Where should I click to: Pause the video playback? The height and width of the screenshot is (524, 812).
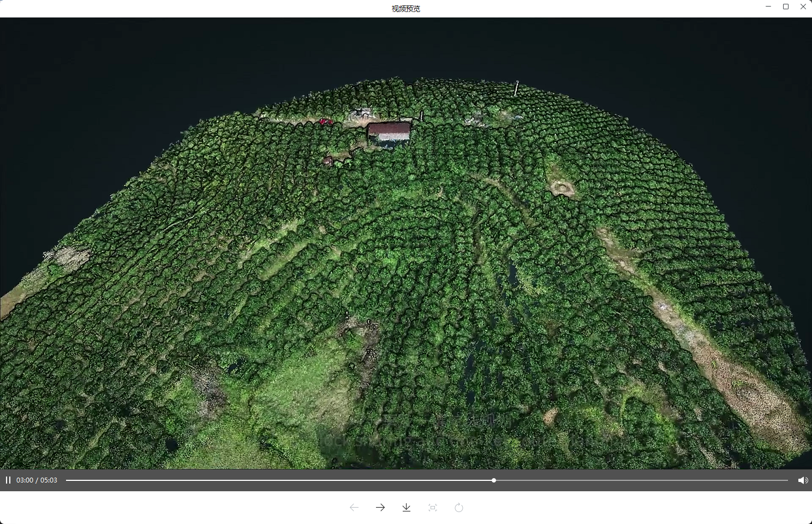8,480
